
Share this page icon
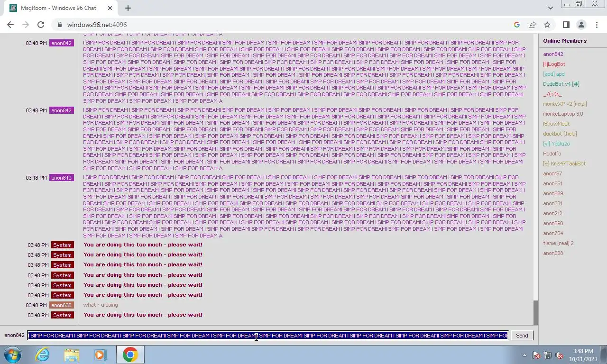click(x=532, y=25)
